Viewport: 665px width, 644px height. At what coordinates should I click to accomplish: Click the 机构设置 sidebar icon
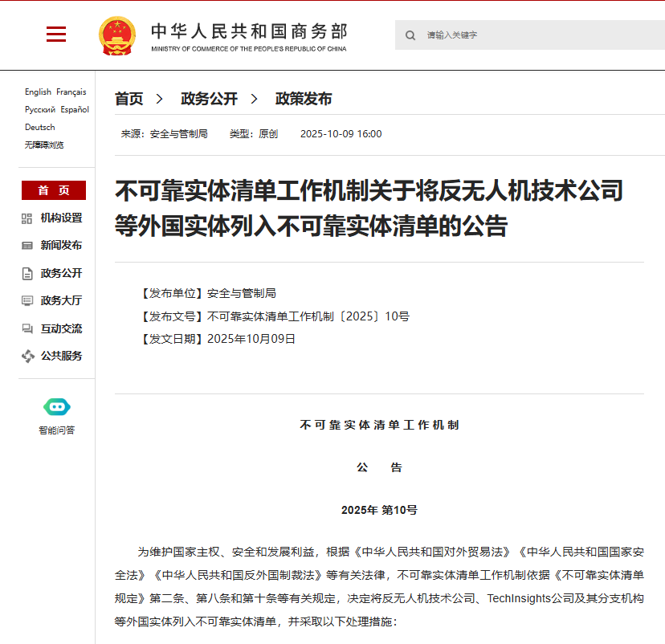pos(27,218)
